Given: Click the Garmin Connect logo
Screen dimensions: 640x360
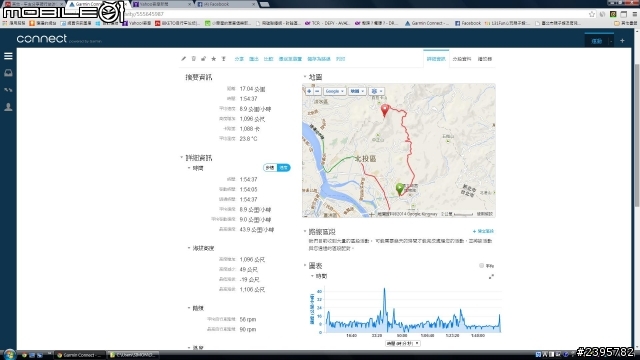Looking at the screenshot, I should (x=42, y=39).
